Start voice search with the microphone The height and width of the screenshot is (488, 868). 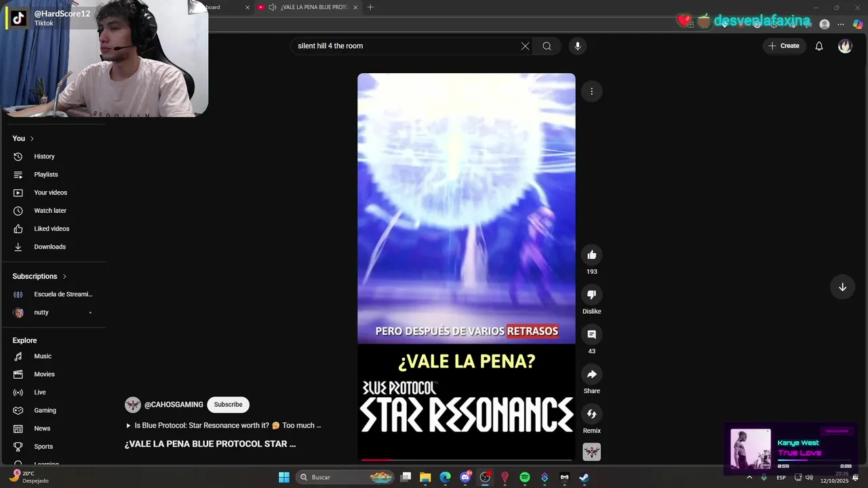578,46
